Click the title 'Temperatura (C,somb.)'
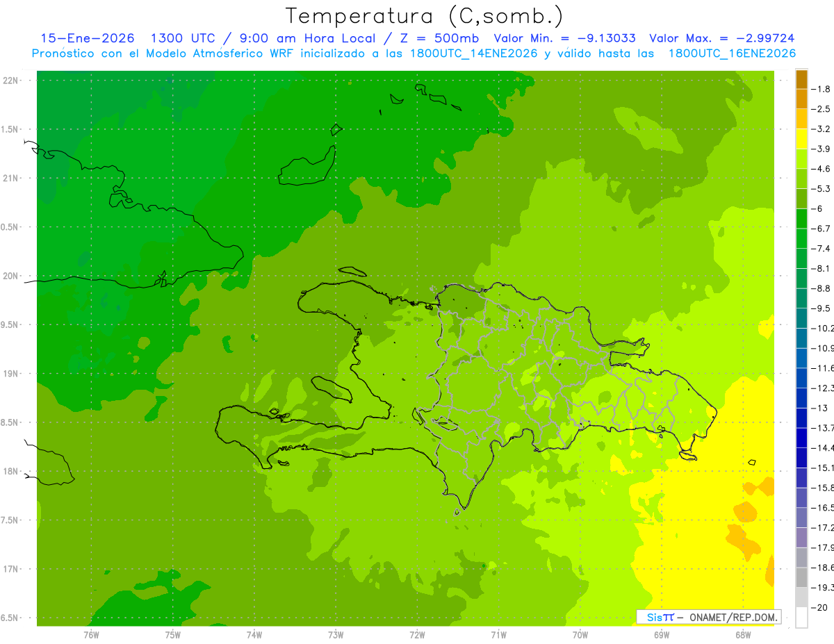The image size is (834, 644). point(425,16)
